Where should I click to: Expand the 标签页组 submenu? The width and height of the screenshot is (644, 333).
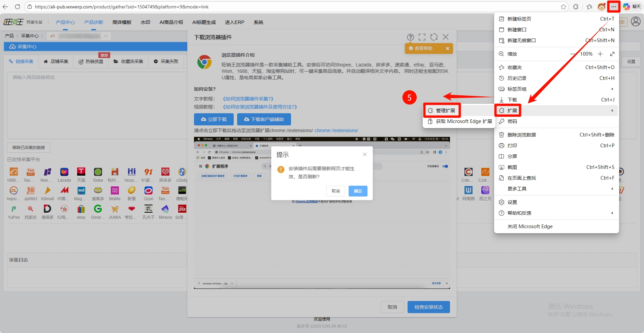(612, 89)
